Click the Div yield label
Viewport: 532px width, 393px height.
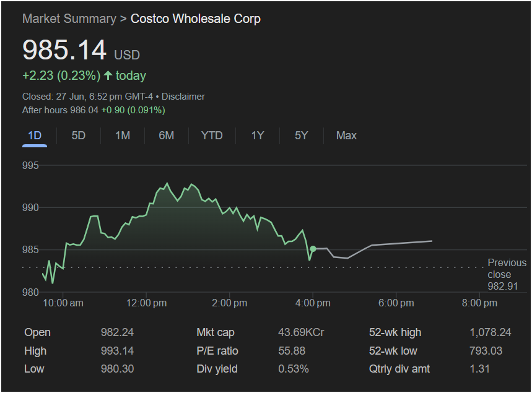click(x=217, y=369)
